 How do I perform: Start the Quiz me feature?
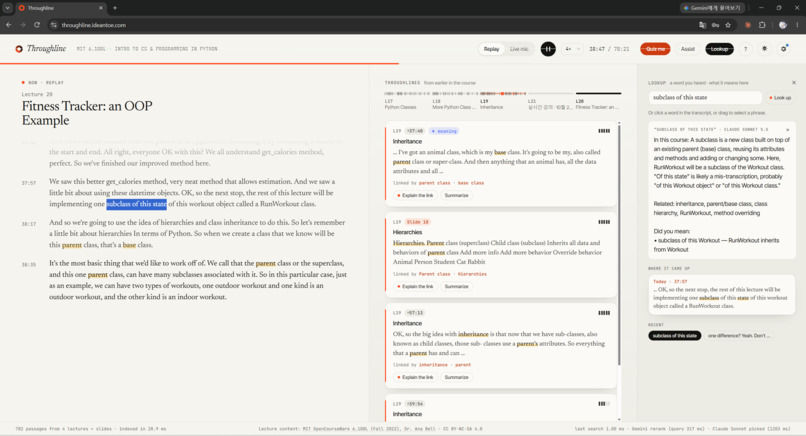[655, 49]
